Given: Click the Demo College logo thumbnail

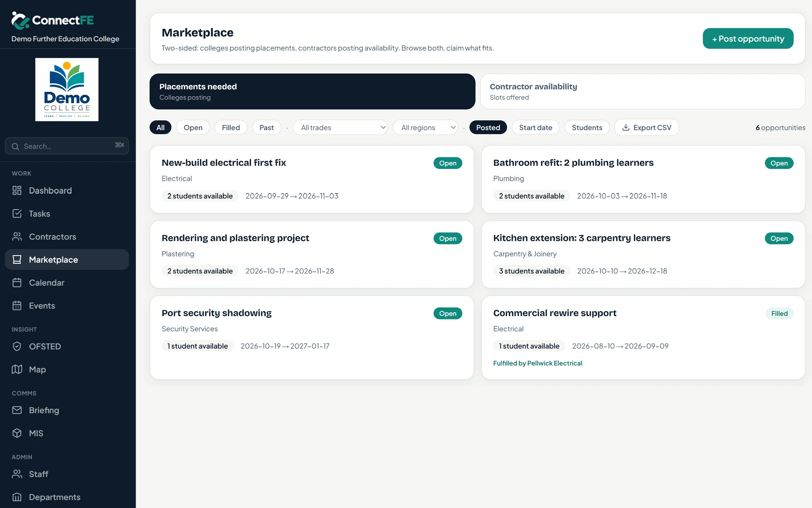Looking at the screenshot, I should pyautogui.click(x=67, y=89).
